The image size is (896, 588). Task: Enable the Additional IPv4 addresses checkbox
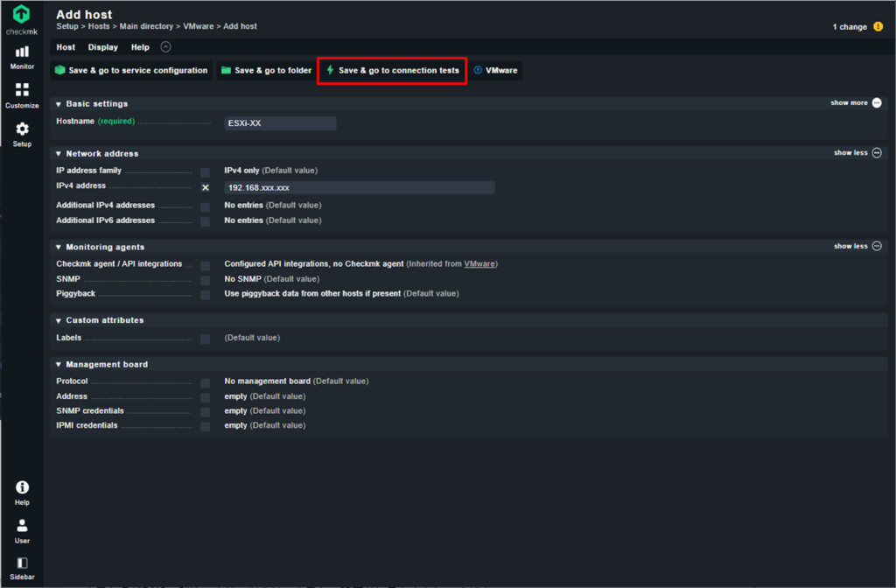tap(205, 206)
